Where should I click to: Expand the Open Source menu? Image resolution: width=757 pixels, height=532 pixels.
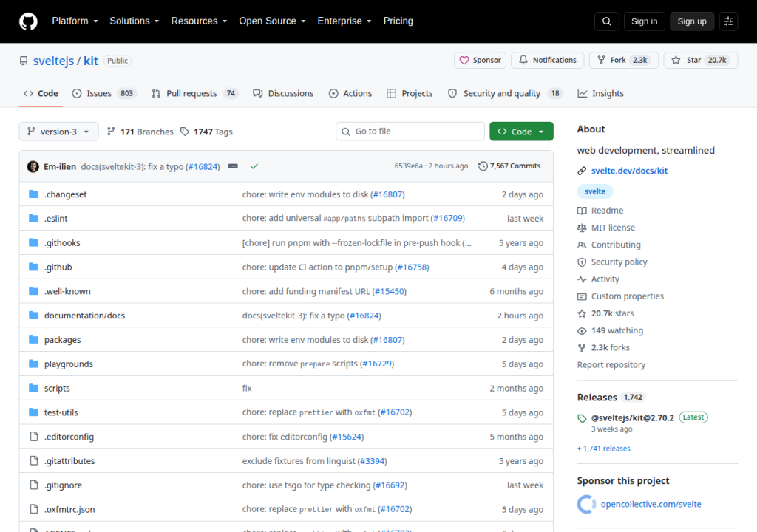tap(272, 21)
